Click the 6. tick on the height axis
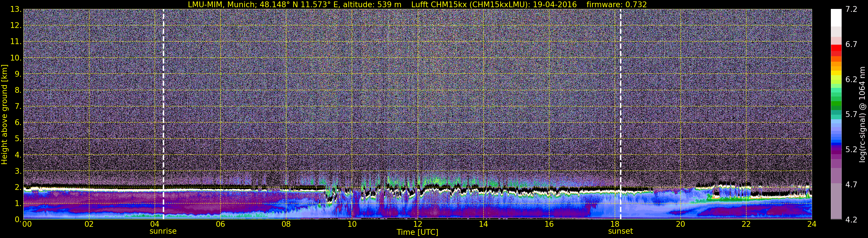Screen dimensions: 868x238 pos(18,123)
